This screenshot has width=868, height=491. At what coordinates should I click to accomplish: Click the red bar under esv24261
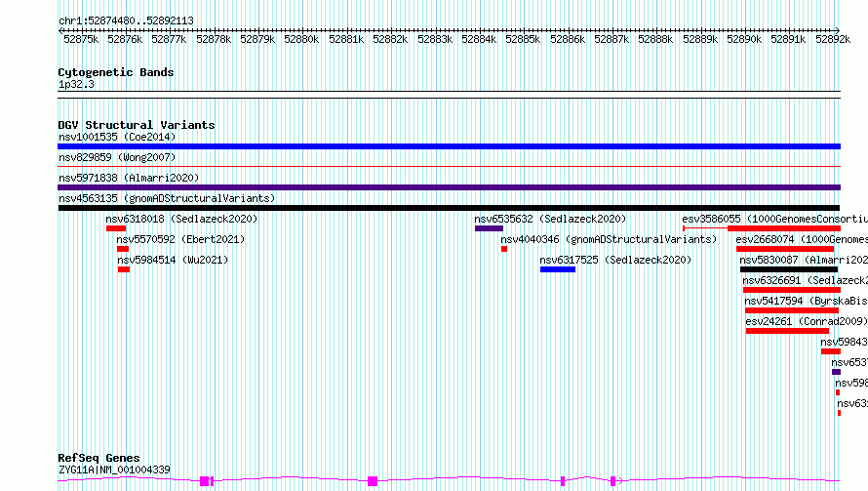pyautogui.click(x=787, y=331)
